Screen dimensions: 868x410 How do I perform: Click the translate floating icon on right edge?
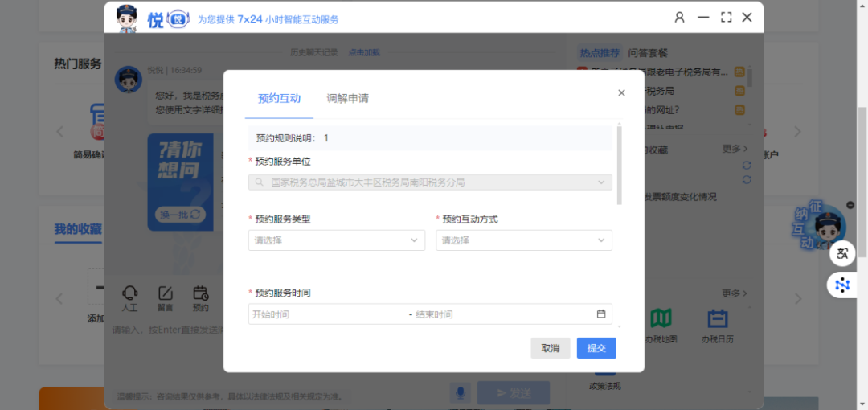pos(842,254)
